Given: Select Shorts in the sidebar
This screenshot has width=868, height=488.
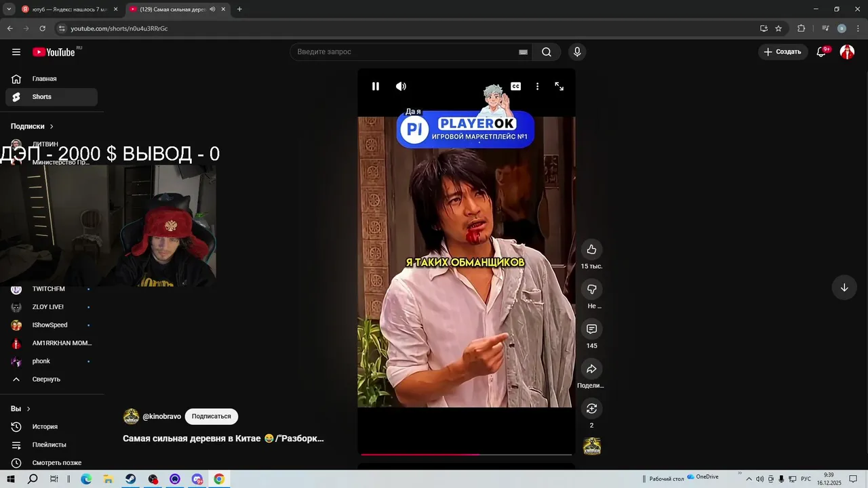Looking at the screenshot, I should [x=52, y=97].
